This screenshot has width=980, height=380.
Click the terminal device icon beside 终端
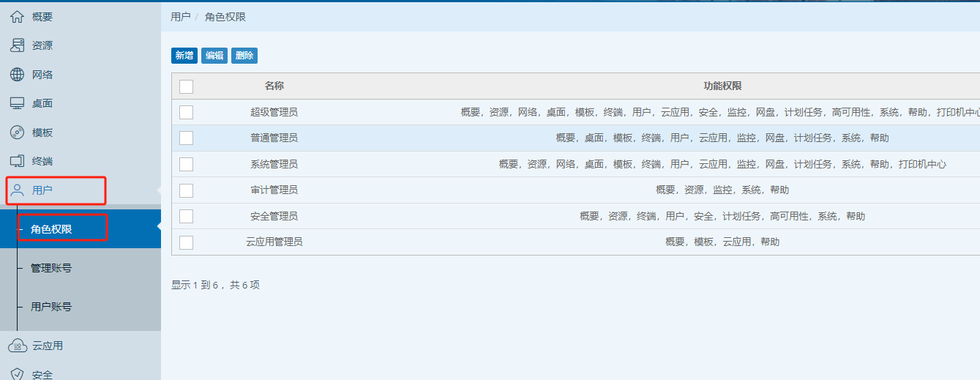pos(17,161)
